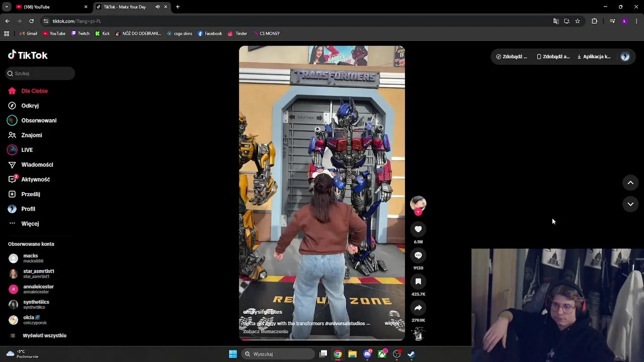This screenshot has height=362, width=644.
Task: Click the address bar URL
Action: click(x=77, y=21)
